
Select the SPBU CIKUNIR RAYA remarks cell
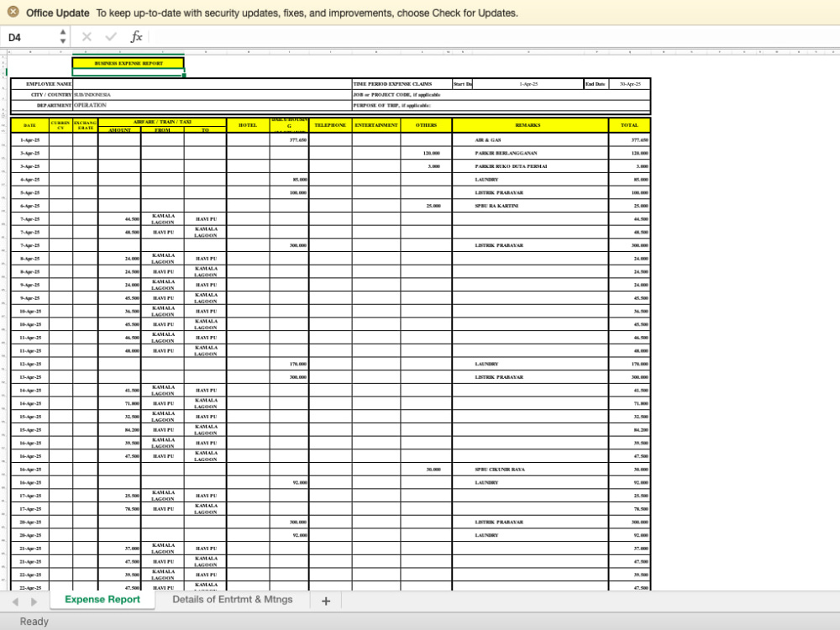530,470
